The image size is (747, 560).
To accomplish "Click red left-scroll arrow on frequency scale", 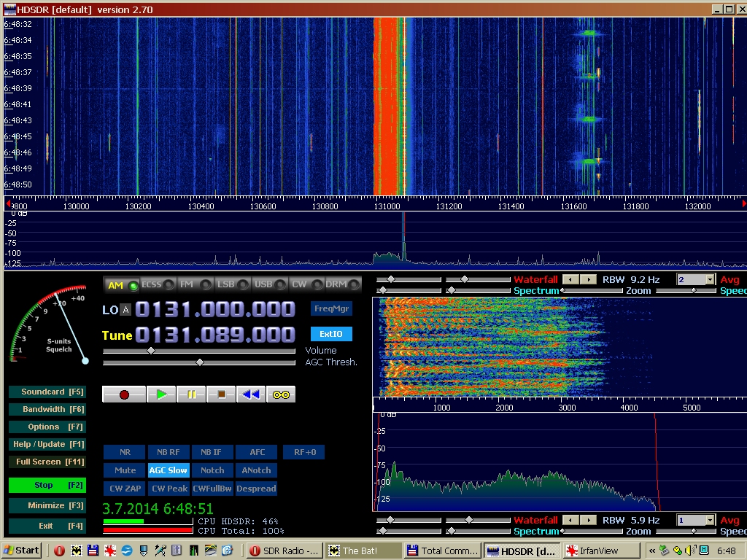I will (8, 203).
